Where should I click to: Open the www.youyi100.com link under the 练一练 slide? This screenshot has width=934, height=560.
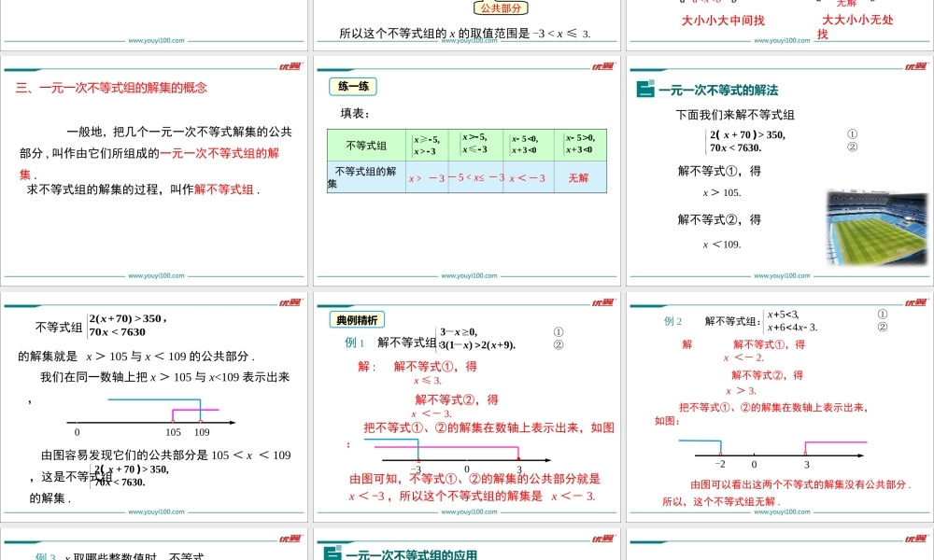tap(470, 274)
